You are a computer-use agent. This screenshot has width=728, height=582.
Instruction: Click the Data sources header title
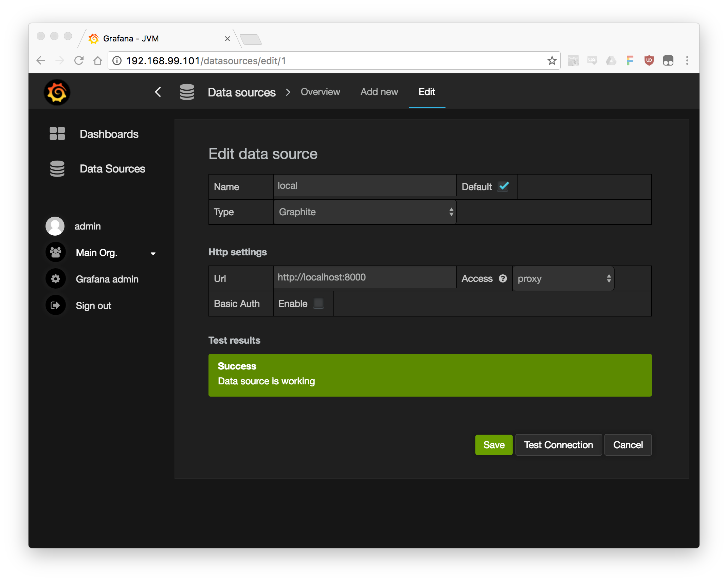click(242, 92)
